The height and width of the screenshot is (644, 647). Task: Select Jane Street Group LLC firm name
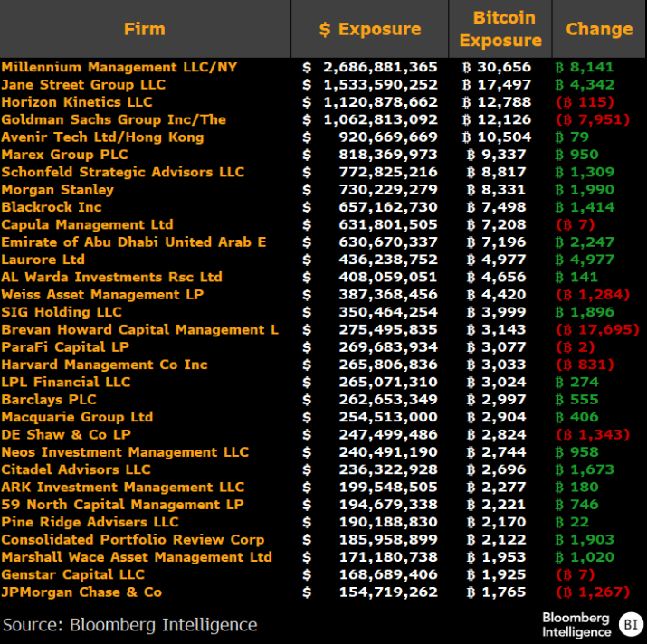coord(83,85)
